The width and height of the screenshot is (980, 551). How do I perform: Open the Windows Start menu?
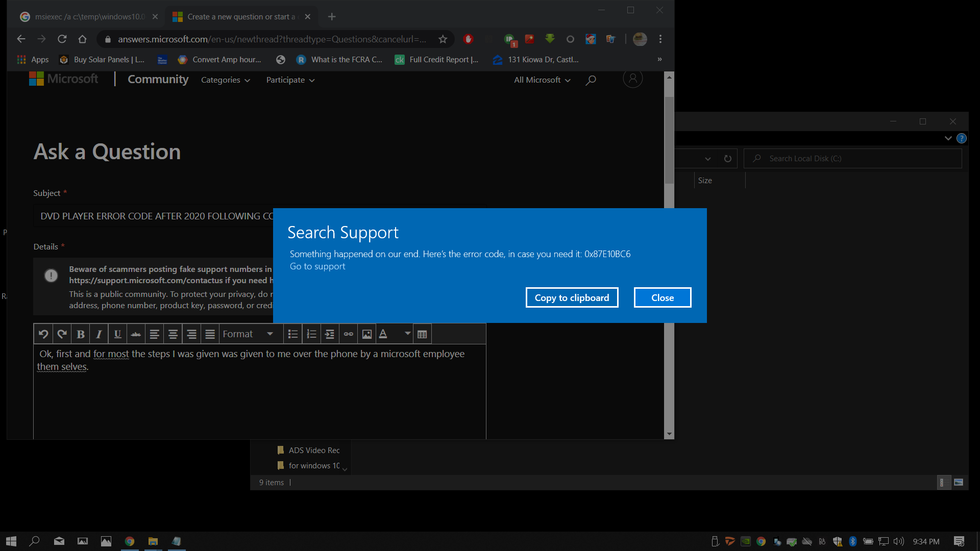[11, 541]
